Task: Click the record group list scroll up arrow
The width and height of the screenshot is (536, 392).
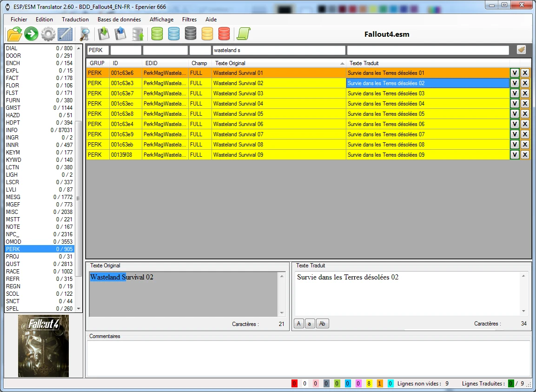Action: click(79, 48)
